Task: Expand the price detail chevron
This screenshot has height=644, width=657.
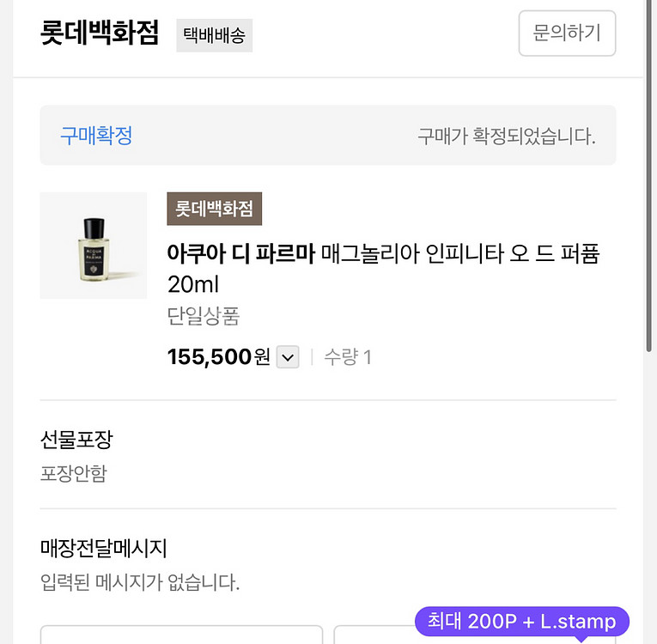Action: click(x=288, y=357)
